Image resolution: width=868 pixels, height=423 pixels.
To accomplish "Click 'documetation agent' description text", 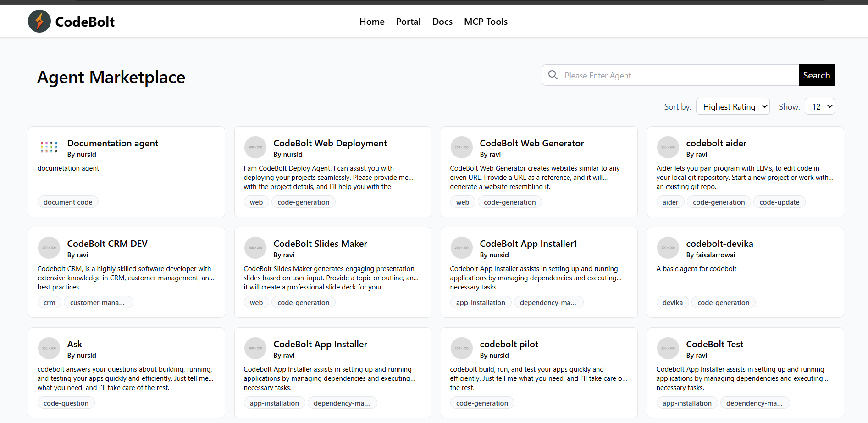I will 68,168.
